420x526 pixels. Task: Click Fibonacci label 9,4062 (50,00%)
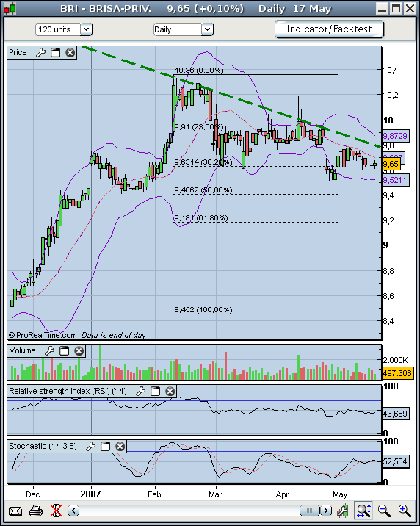pyautogui.click(x=203, y=190)
